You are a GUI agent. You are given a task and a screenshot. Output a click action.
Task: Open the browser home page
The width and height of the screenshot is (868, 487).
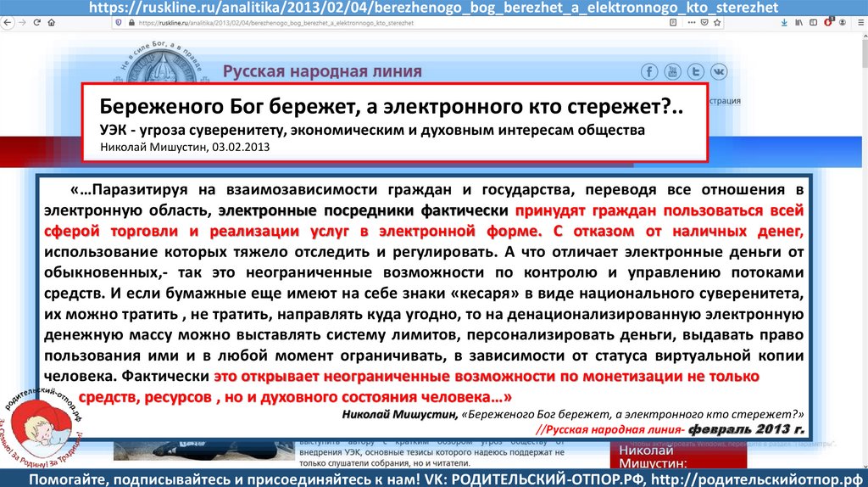tap(52, 23)
